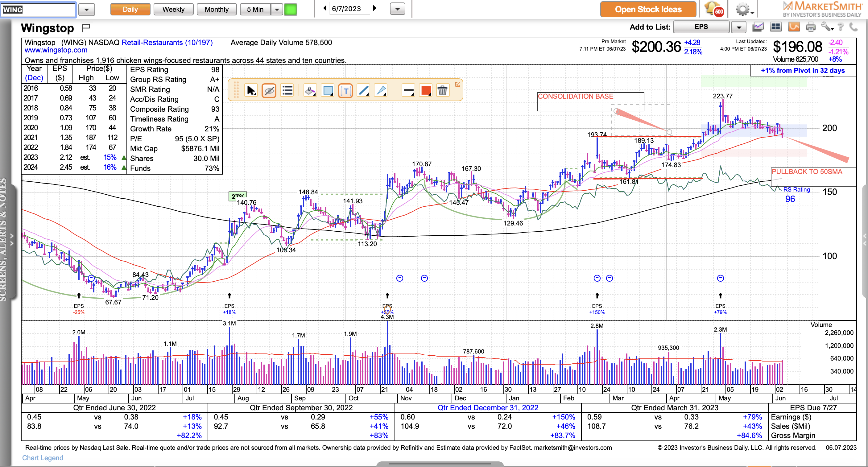Open the alerts bell with 500 badge
Viewport: 868px width, 467px height.
pos(714,9)
